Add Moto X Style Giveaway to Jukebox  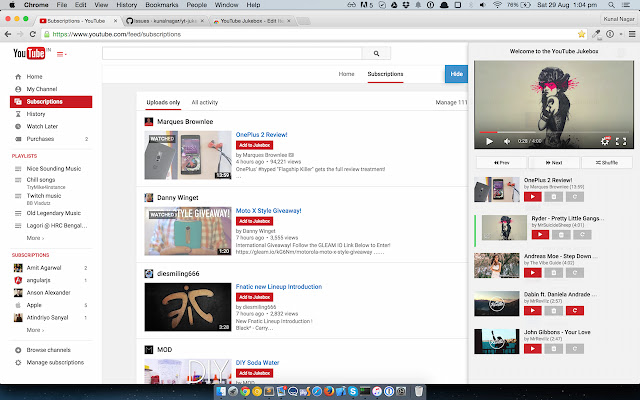(x=254, y=221)
